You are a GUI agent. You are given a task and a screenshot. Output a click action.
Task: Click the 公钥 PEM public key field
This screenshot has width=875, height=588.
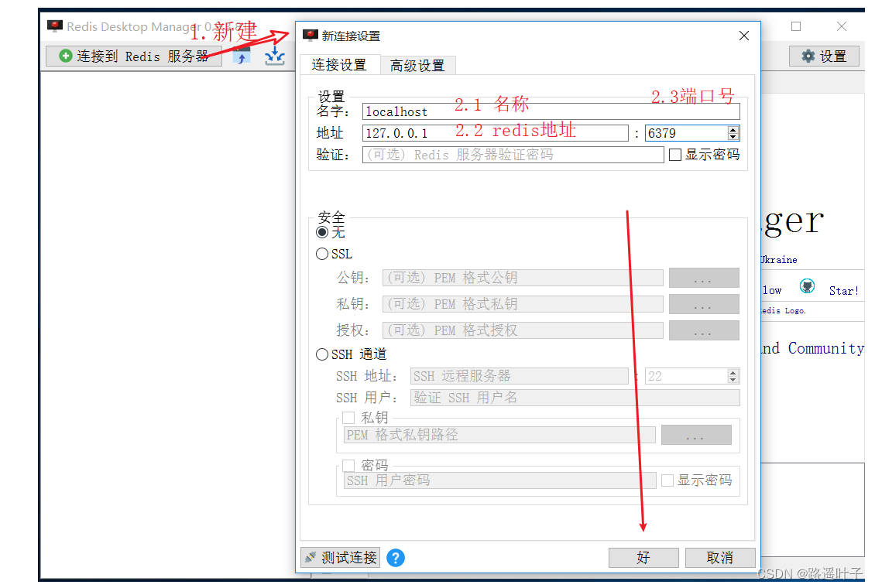pos(523,278)
